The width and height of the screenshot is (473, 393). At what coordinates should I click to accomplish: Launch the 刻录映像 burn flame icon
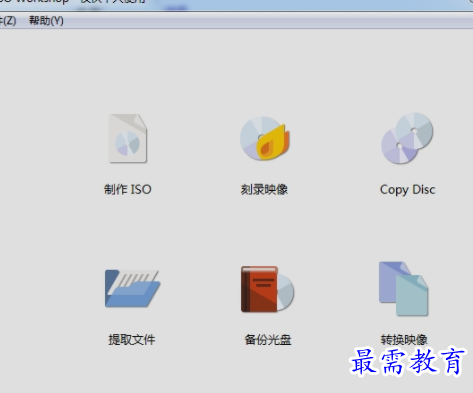(x=265, y=138)
